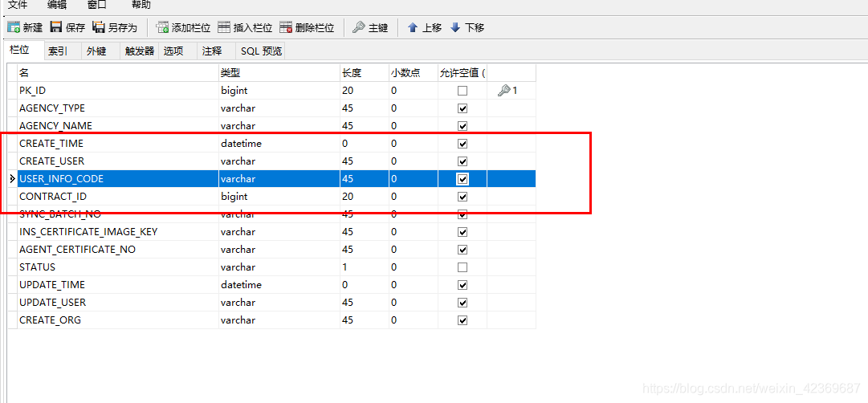Switch to the 触发器 (Triggers) tab
This screenshot has width=868, height=403.
pyautogui.click(x=140, y=51)
